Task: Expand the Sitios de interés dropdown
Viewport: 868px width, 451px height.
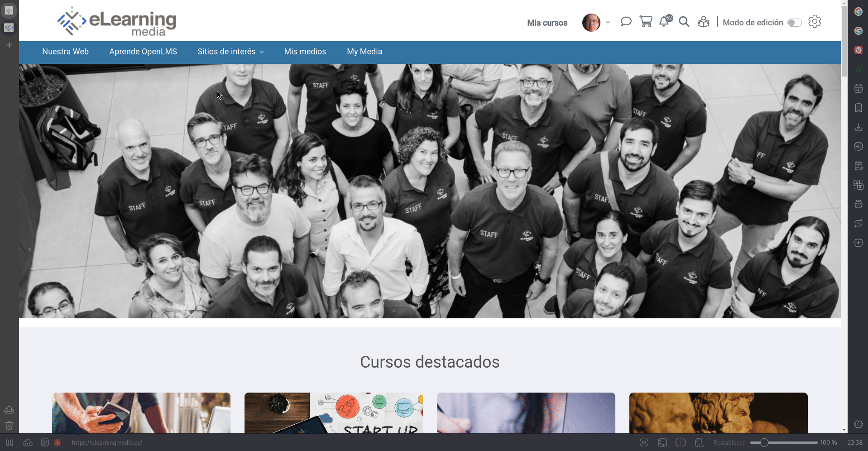Action: (x=230, y=52)
